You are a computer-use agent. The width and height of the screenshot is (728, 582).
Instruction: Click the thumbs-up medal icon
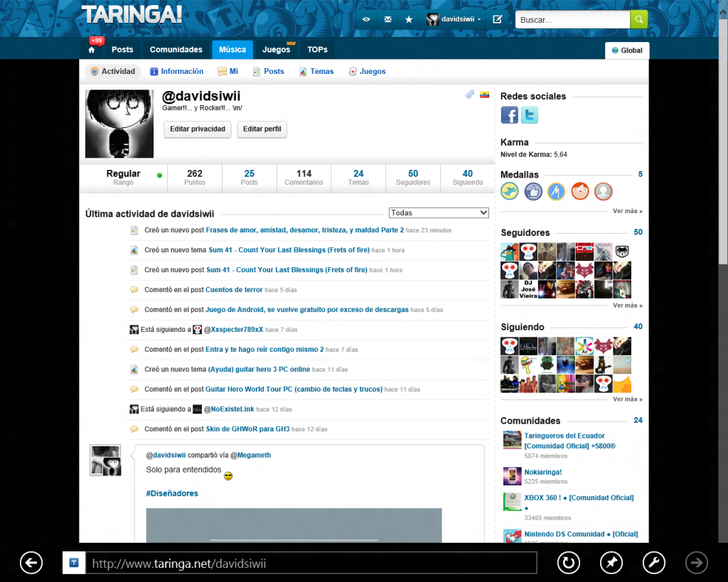[533, 191]
